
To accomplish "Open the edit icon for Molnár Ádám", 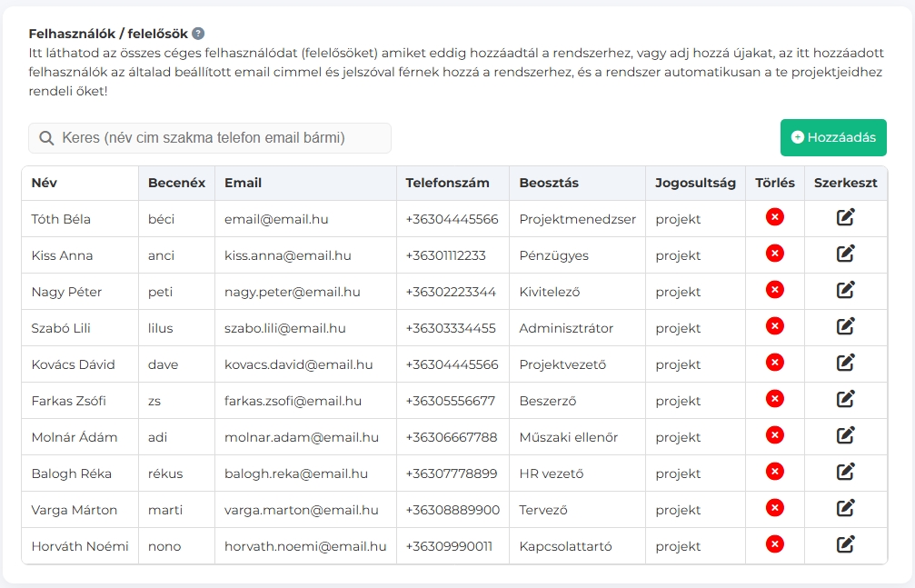I will [846, 435].
